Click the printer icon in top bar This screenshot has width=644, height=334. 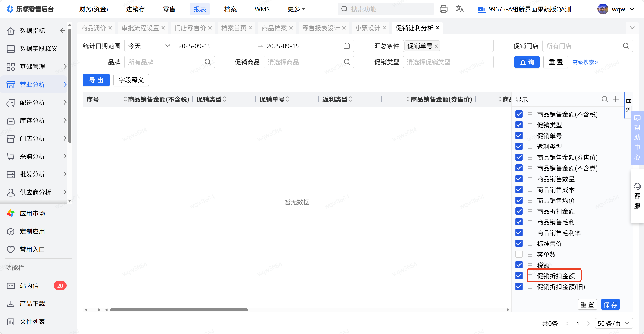coord(443,9)
